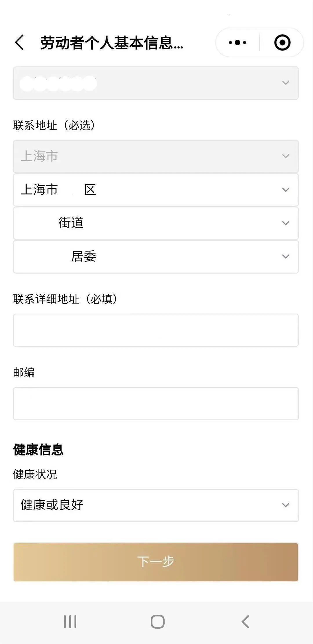Tap the Android recent apps icon
Screen dimensions: 313x644
(70, 621)
